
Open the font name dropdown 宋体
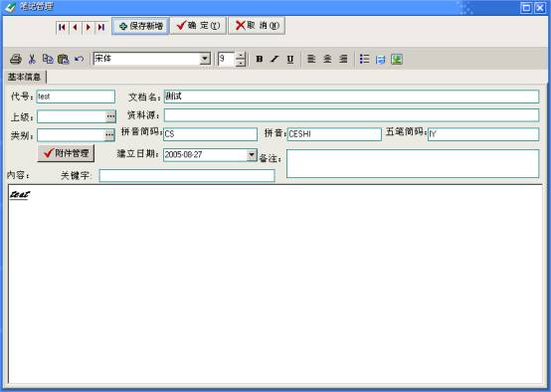point(205,59)
